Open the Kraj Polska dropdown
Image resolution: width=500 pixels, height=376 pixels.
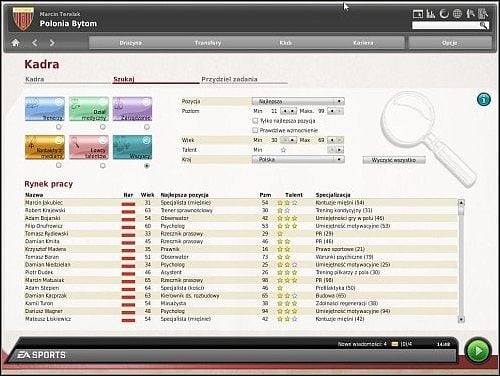point(298,159)
